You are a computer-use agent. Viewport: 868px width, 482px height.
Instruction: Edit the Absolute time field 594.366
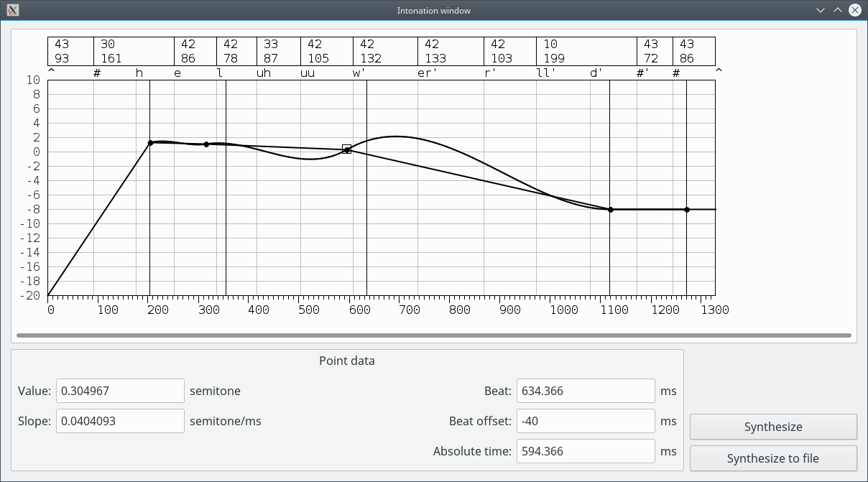pyautogui.click(x=586, y=451)
